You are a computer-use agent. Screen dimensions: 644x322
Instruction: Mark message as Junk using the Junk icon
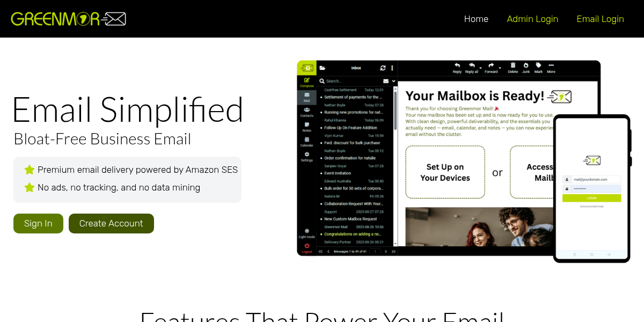point(526,65)
